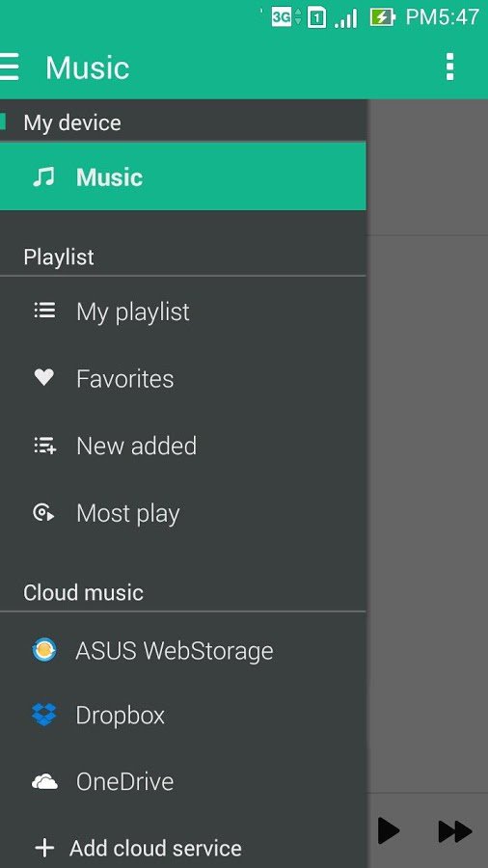The width and height of the screenshot is (488, 868).
Task: Open the Most play playlist
Action: click(x=182, y=514)
